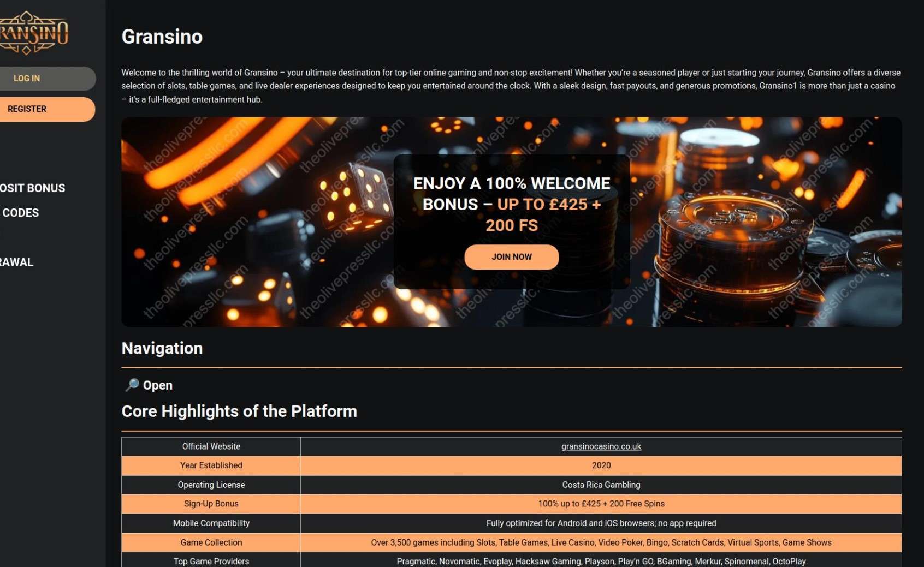Go to the Deposit Bonus sidebar item
This screenshot has width=924, height=567.
tap(33, 188)
